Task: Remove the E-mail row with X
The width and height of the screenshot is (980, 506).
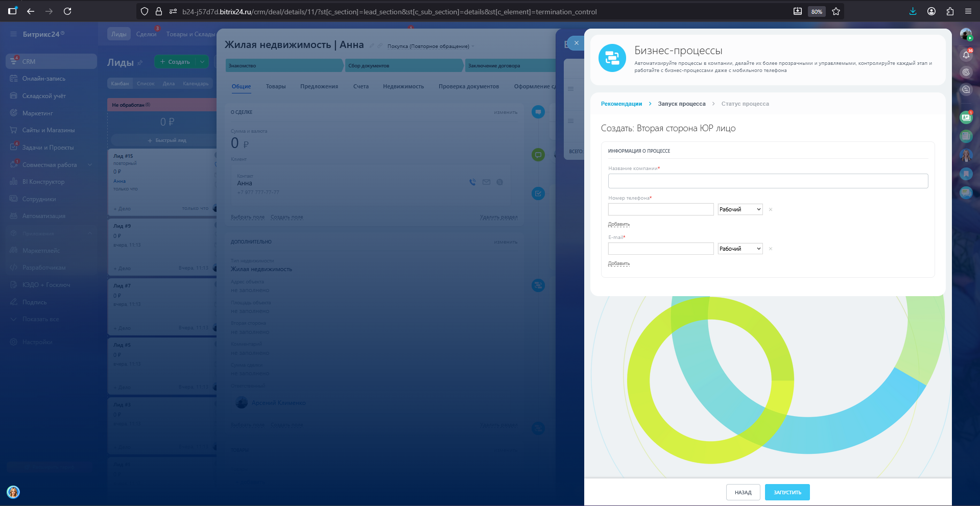Action: (771, 249)
